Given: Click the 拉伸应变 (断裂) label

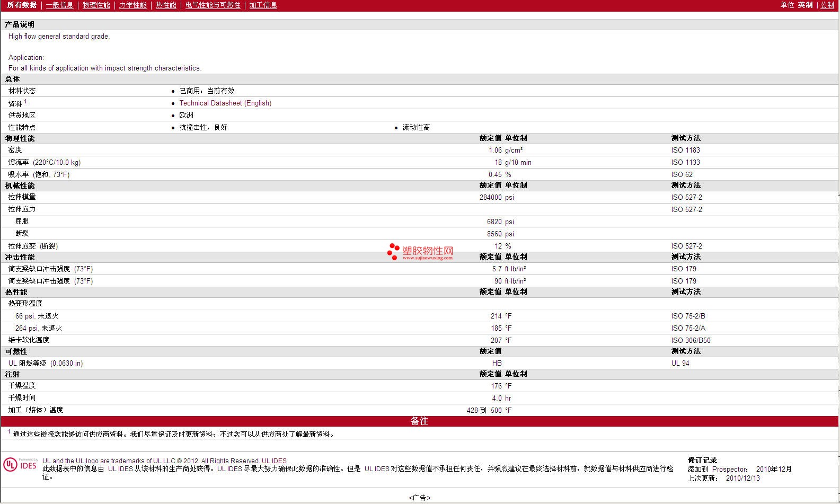Looking at the screenshot, I should 33,246.
